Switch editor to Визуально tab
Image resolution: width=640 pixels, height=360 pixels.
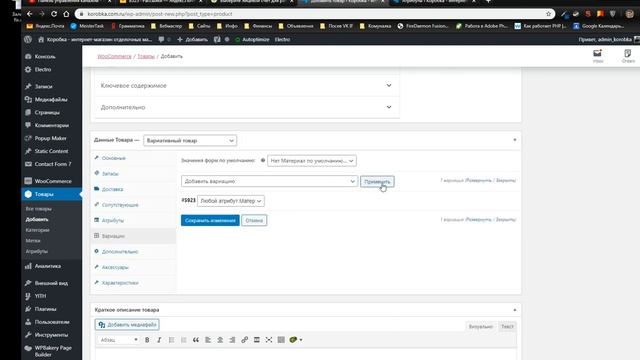tap(480, 327)
